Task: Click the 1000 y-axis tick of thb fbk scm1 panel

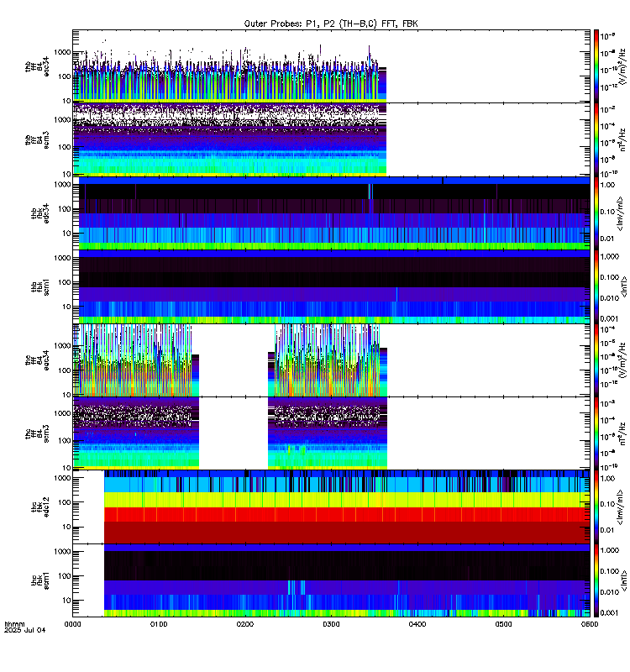Action: pyautogui.click(x=62, y=258)
